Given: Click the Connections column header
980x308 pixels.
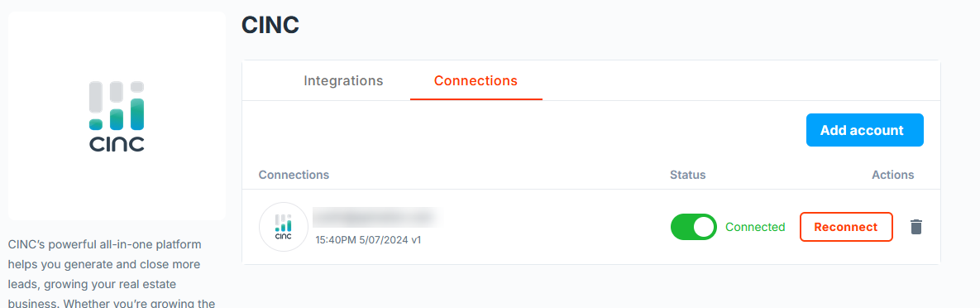Looking at the screenshot, I should click(294, 175).
